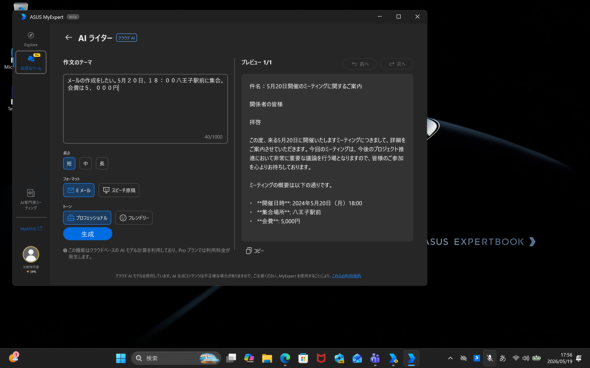Select the 高度なツール sidebar item
The width and height of the screenshot is (590, 368).
click(x=31, y=62)
